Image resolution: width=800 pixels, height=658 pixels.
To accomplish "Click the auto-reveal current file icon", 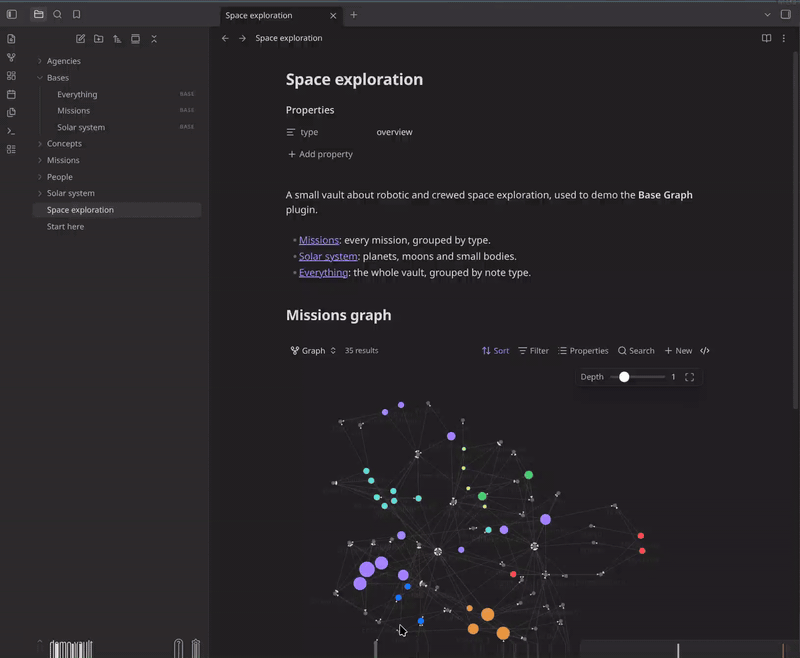I will [x=135, y=39].
